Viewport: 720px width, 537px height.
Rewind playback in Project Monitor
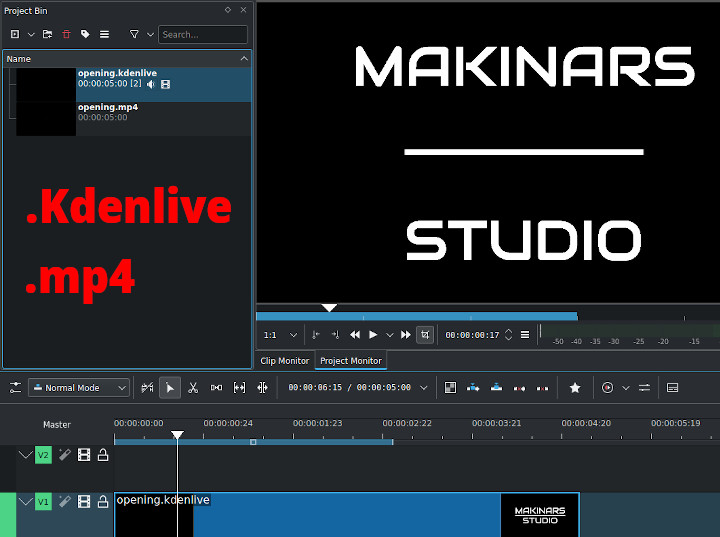click(354, 335)
